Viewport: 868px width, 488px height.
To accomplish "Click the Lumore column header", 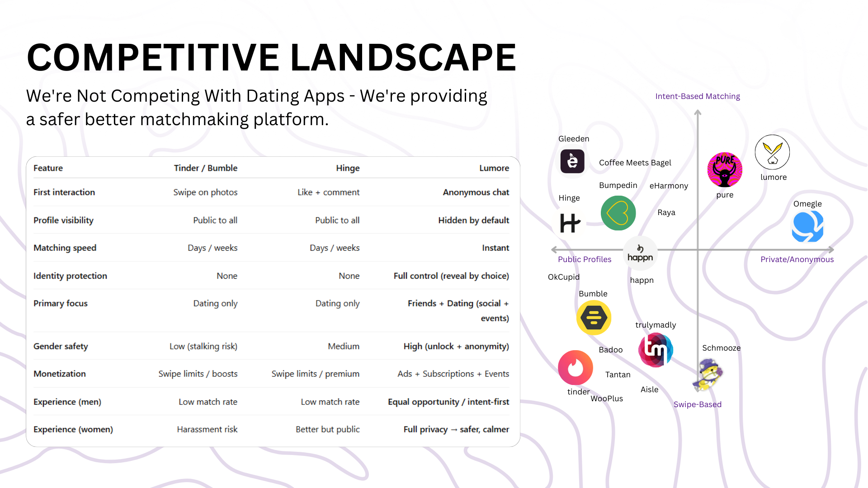I will [494, 168].
